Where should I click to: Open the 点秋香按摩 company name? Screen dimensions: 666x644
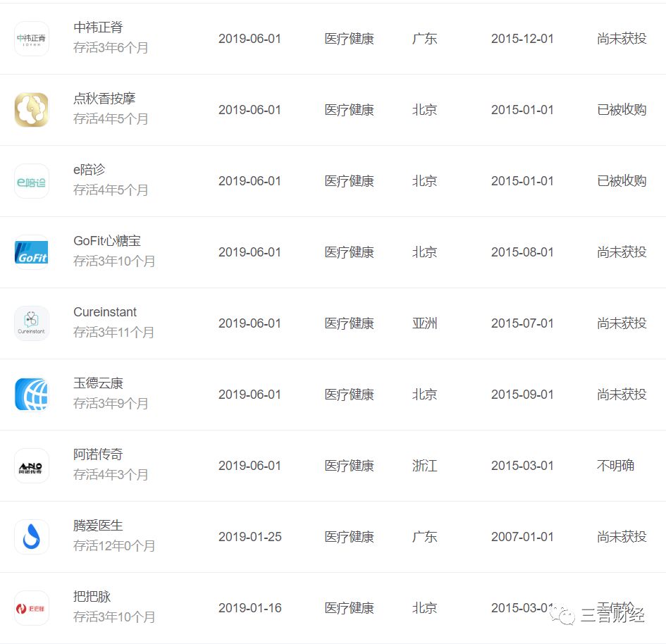coord(104,99)
